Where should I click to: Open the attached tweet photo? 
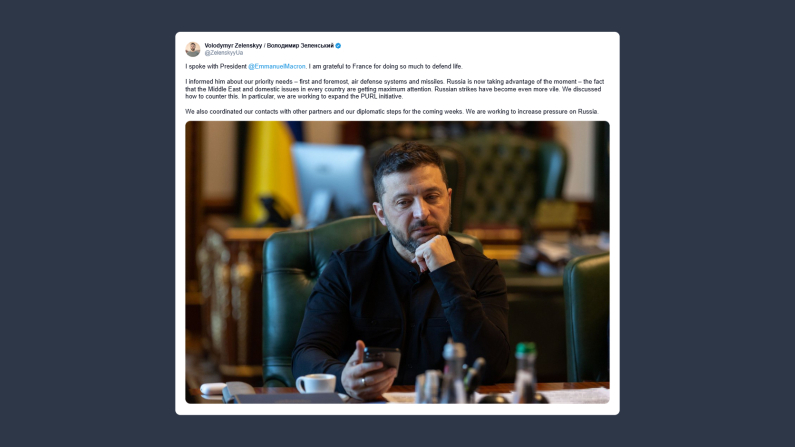click(397, 262)
